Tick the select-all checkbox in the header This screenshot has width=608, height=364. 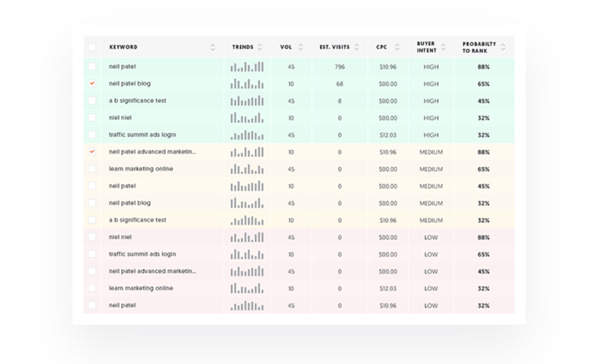(x=92, y=47)
